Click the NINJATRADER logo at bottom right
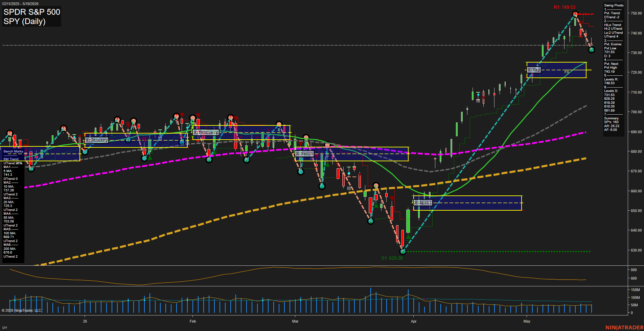 click(624, 328)
